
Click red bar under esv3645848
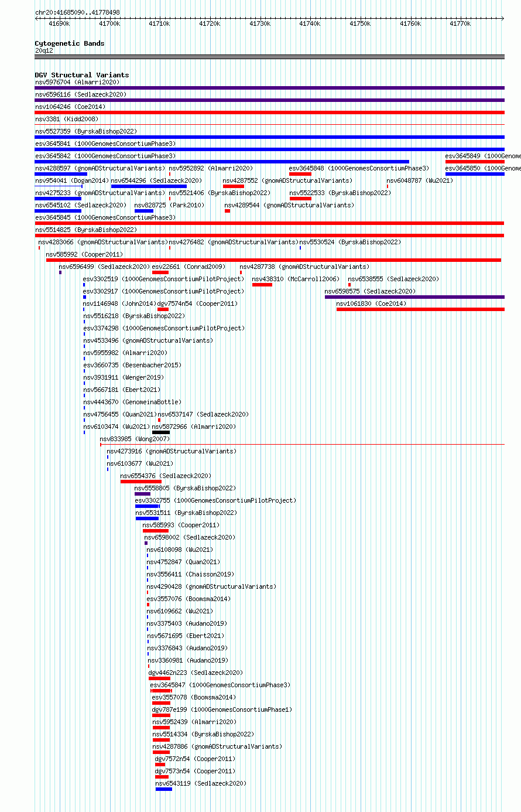300,174
